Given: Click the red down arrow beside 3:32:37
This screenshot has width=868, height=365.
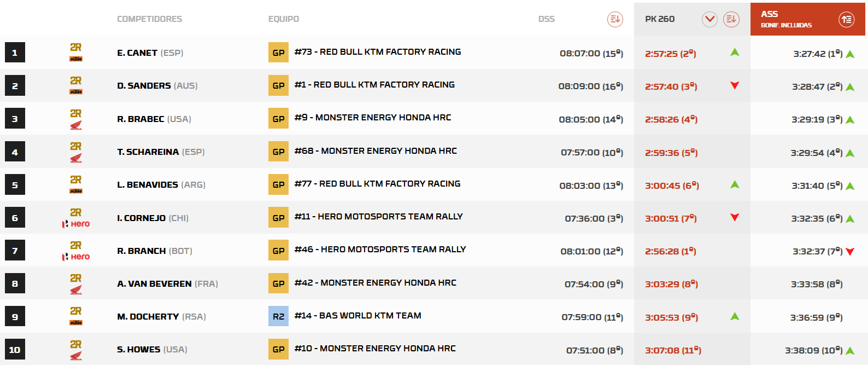Looking at the screenshot, I should 850,252.
